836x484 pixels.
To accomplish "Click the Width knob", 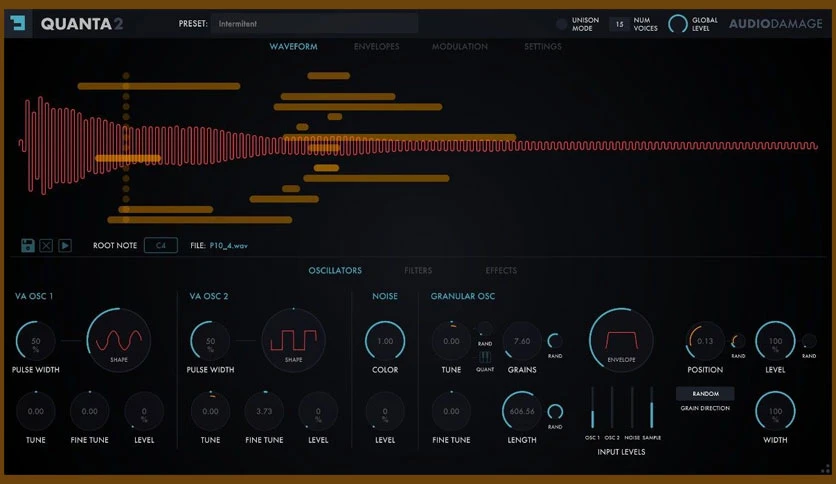I will pos(775,412).
